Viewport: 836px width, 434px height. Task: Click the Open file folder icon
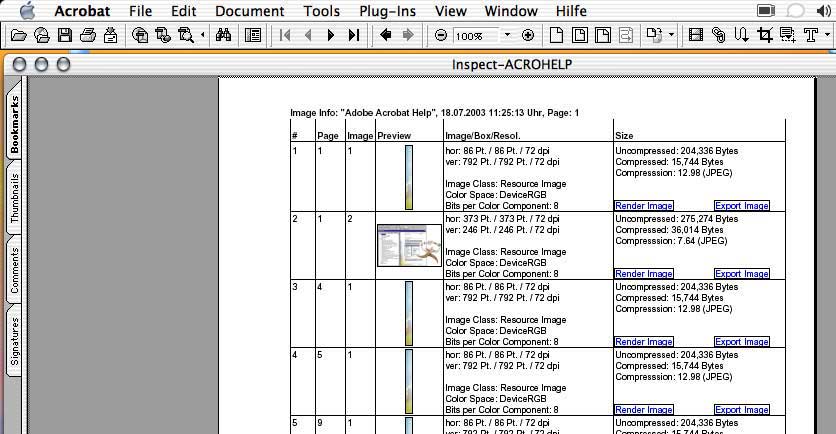pyautogui.click(x=18, y=35)
